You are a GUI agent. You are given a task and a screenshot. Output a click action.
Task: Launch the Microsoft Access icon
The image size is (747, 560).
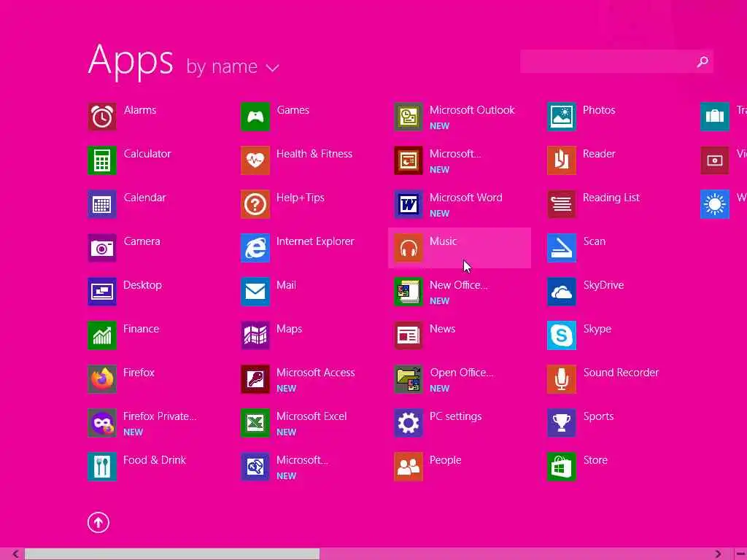coord(255,379)
